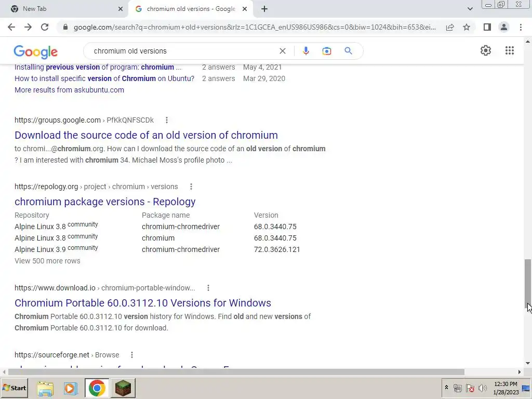
Task: Focus the Google search field
Action: 183,51
